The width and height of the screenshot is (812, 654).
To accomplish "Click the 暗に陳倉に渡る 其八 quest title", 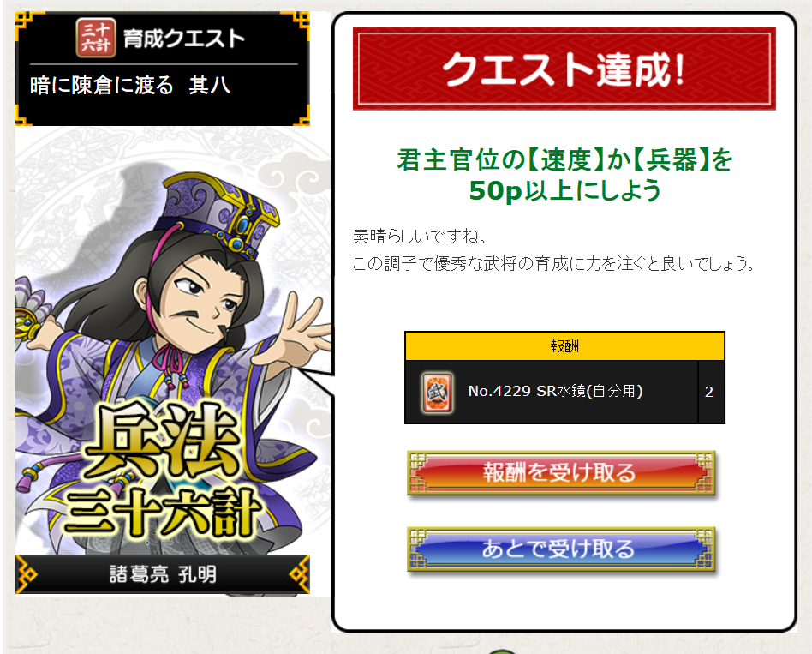I will tap(129, 85).
